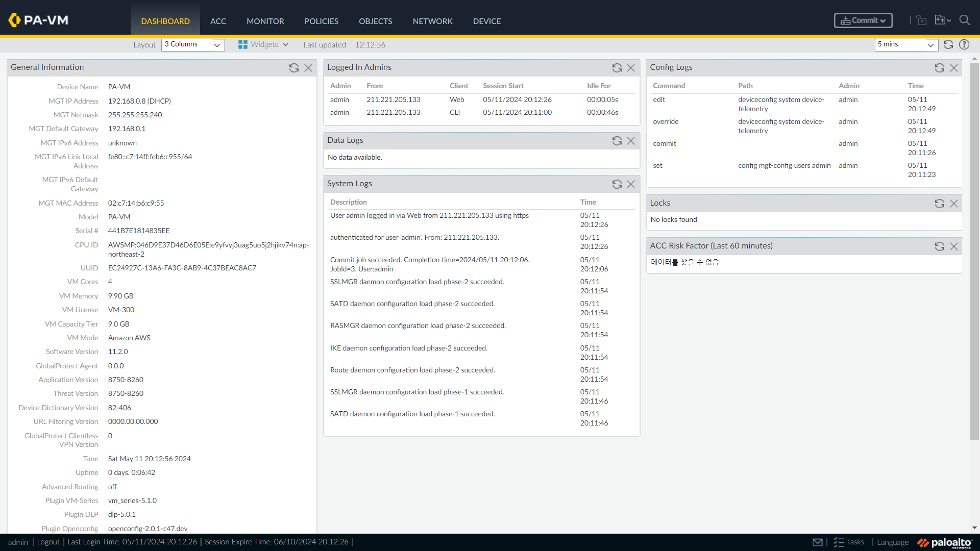Switch to the MONITOR tab
Screen dimensions: 980x551
click(265, 21)
